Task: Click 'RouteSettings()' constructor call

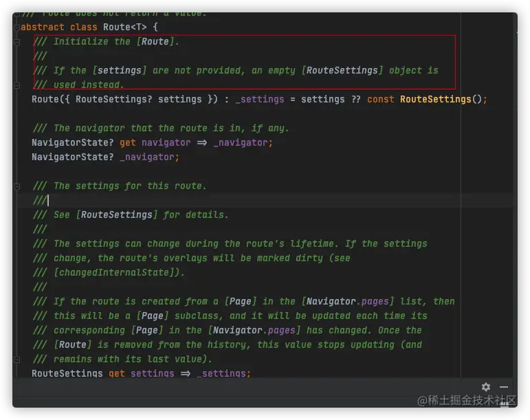Action: pyautogui.click(x=441, y=100)
